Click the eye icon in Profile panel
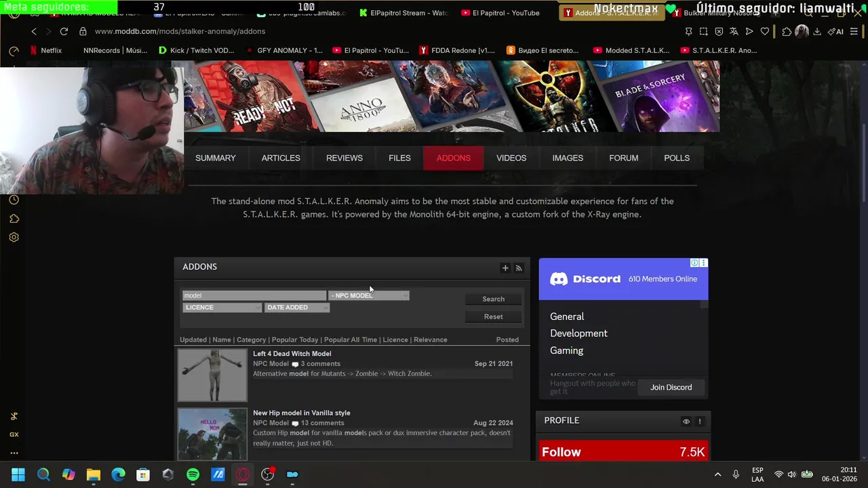Screen dimensions: 868x488 coord(686,422)
